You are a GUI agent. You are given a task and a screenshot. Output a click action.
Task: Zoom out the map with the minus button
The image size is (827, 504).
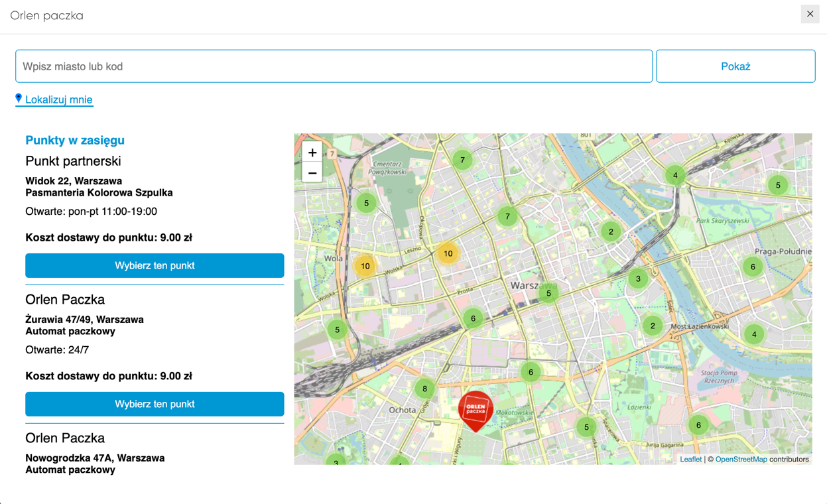coord(312,173)
